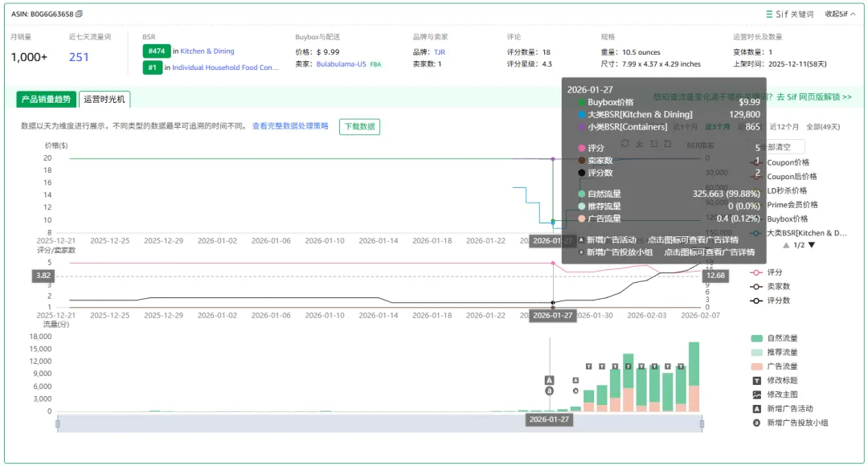The width and height of the screenshot is (868, 466).
Task: Click the 修改主图 legend icon
Action: click(756, 394)
